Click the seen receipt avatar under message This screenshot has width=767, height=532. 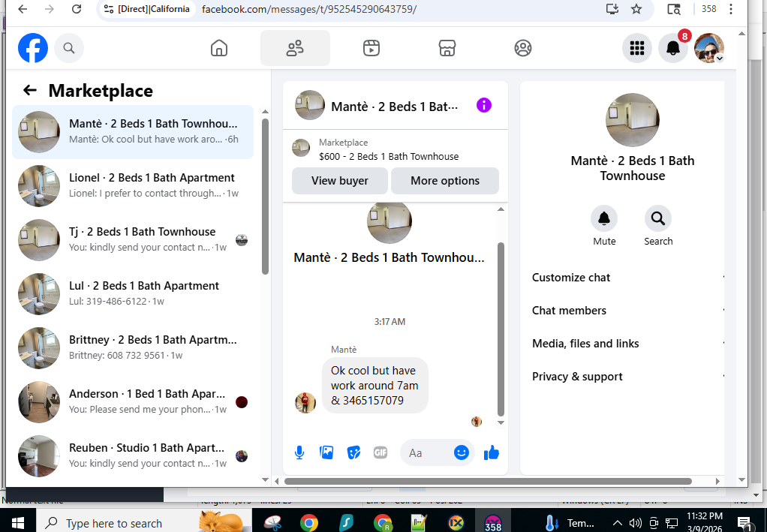tap(477, 421)
